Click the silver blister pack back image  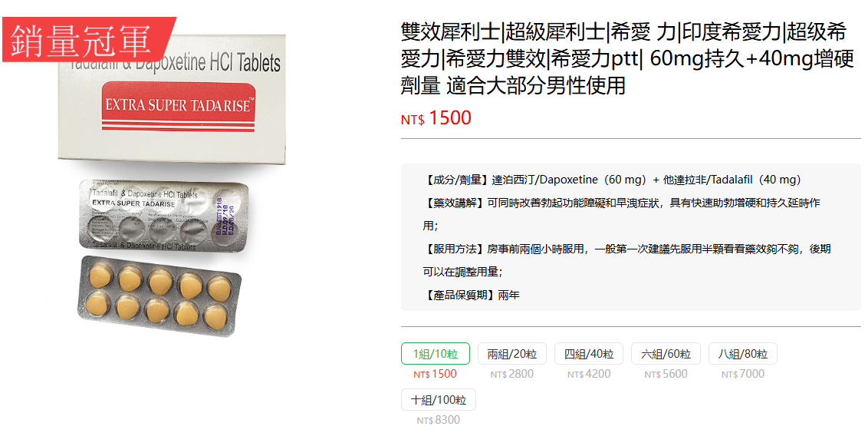pos(163,216)
